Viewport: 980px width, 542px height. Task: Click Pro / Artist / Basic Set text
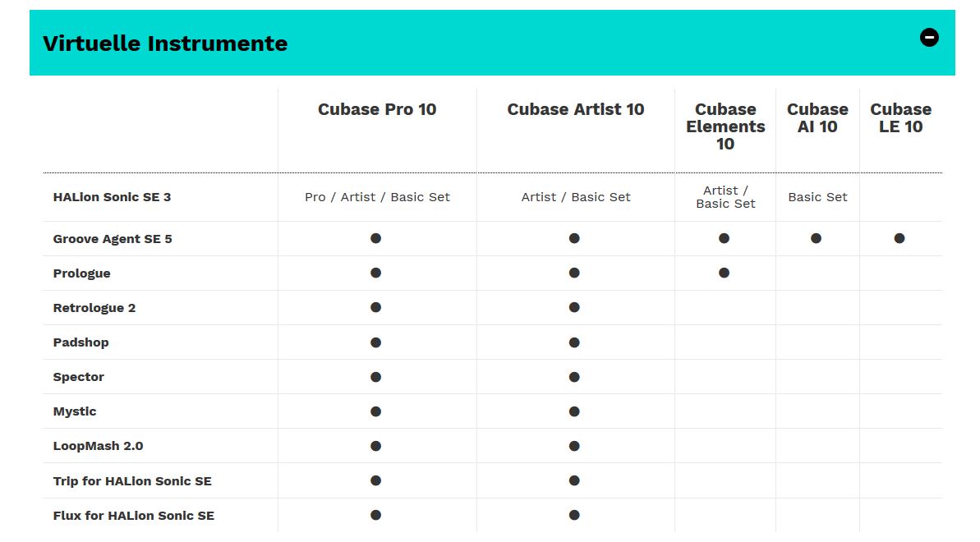(377, 197)
